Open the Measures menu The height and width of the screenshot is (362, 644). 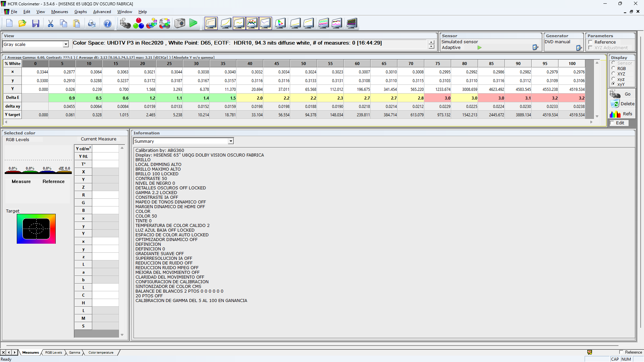(60, 11)
